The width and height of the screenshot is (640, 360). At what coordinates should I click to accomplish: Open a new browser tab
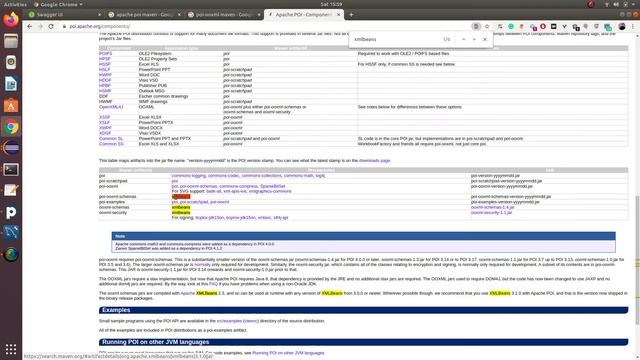[x=351, y=15]
